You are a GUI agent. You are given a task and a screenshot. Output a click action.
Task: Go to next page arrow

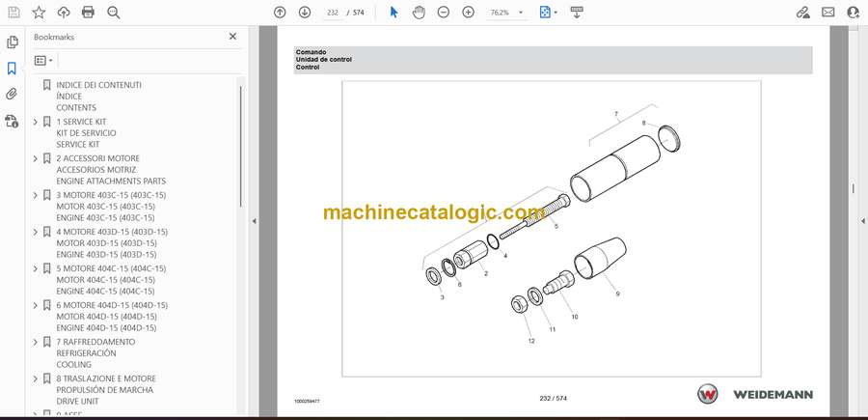pyautogui.click(x=305, y=13)
